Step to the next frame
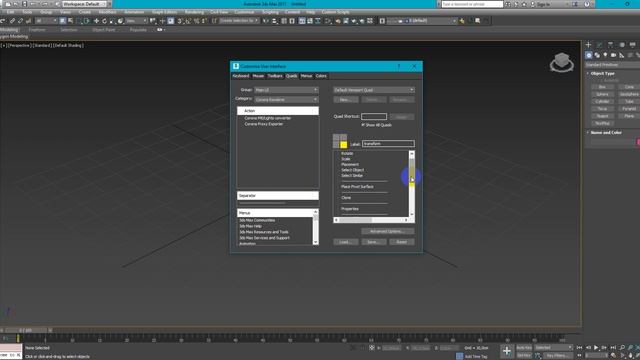Viewport: 640px width, 360px height. coord(604,348)
